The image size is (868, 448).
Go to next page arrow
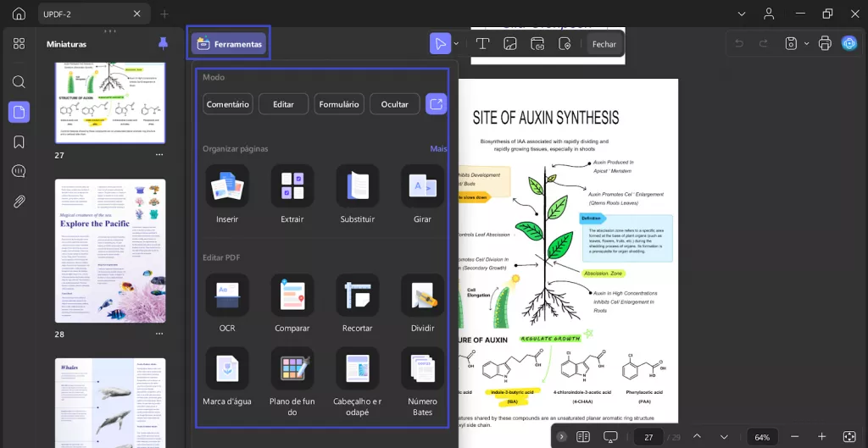click(724, 437)
